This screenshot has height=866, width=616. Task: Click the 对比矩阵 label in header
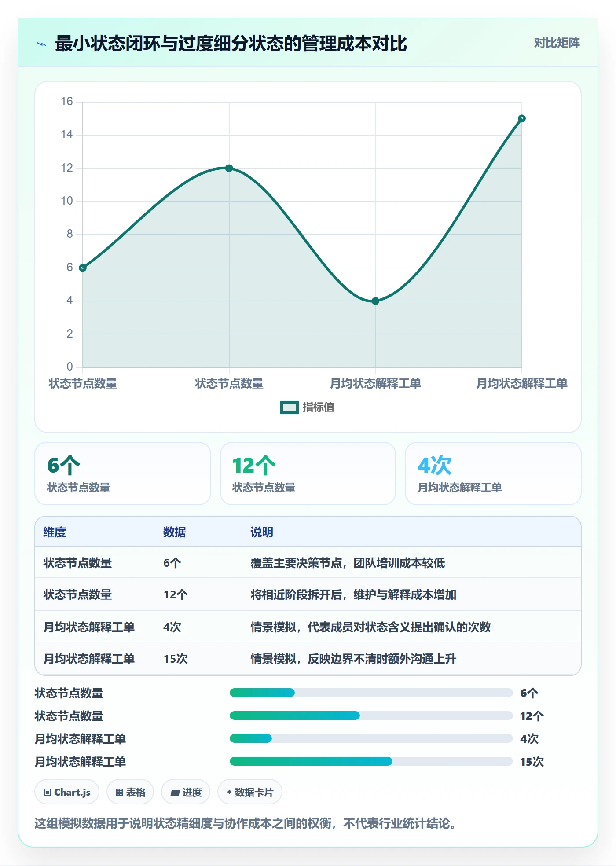tap(557, 43)
